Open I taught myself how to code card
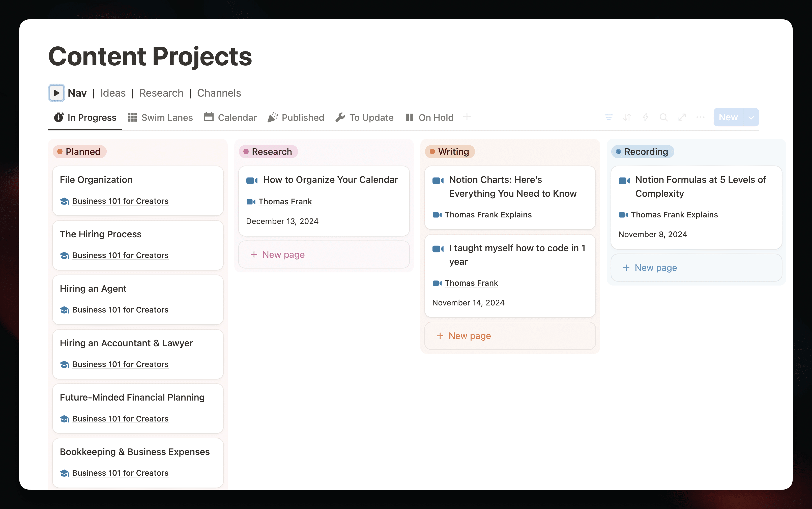 510,276
